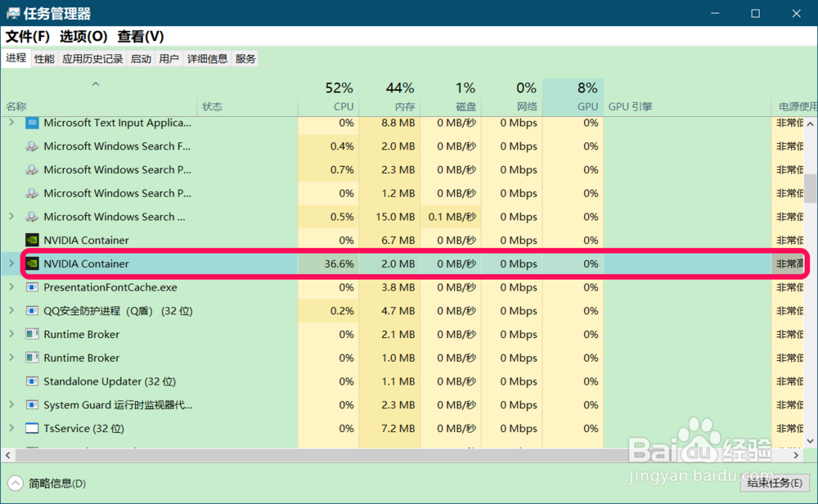The height and width of the screenshot is (504, 818).
Task: Expand the Runtime Broker 2.1 MB row
Action: point(11,333)
